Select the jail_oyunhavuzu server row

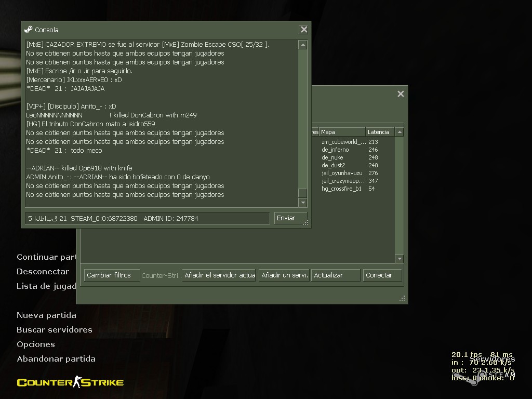(x=353, y=173)
